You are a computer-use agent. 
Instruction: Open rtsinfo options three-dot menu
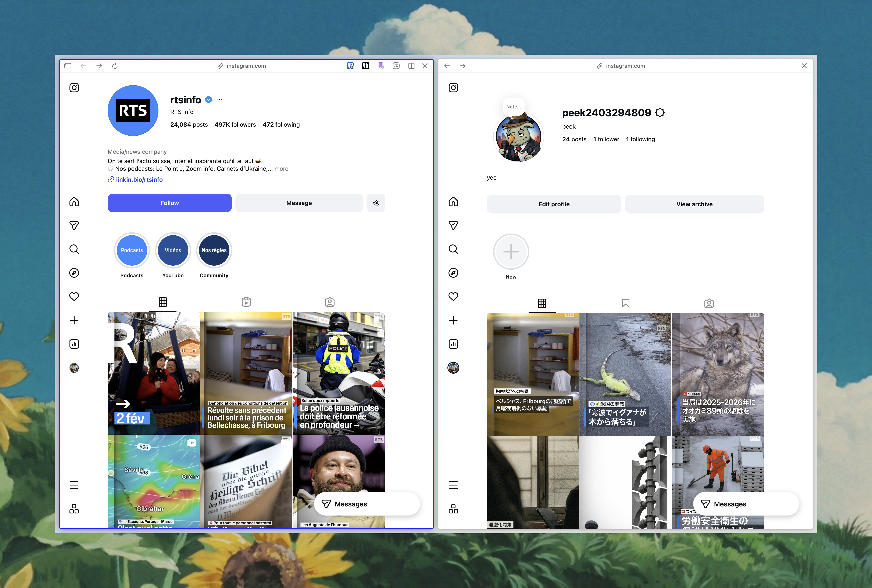[219, 100]
